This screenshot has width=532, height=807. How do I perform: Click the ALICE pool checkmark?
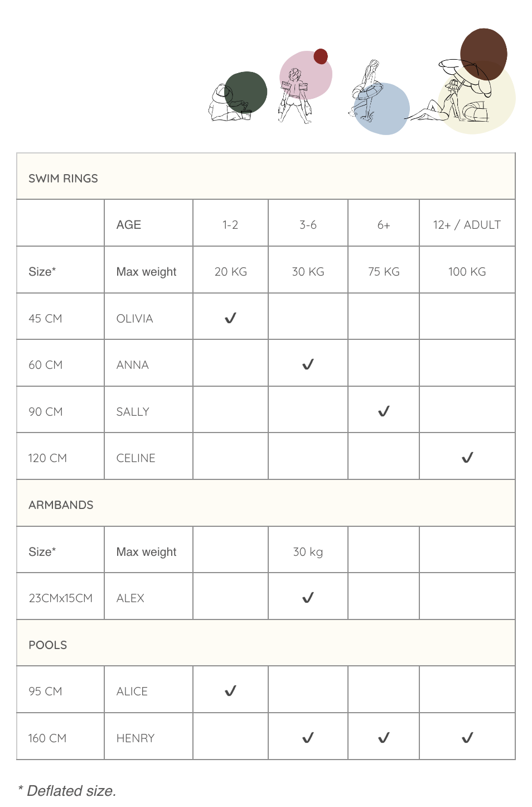pyautogui.click(x=230, y=691)
